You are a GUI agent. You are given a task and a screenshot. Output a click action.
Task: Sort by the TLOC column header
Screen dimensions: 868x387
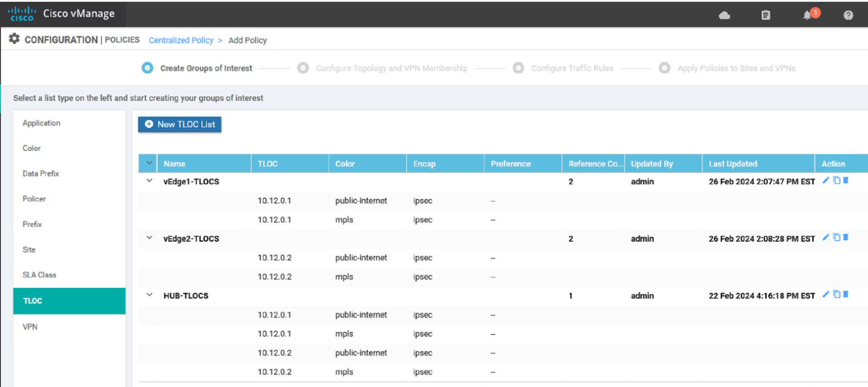290,164
